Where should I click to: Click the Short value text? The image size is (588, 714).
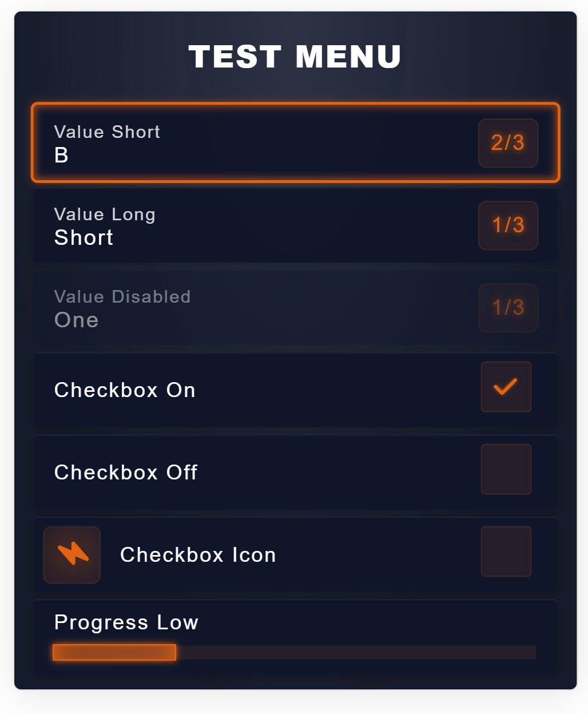coord(84,237)
